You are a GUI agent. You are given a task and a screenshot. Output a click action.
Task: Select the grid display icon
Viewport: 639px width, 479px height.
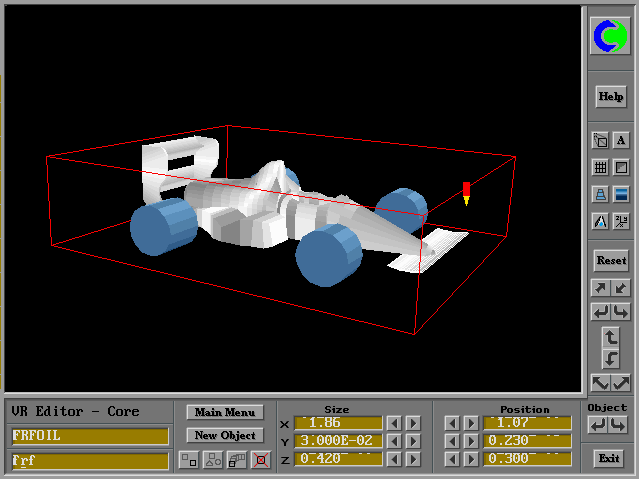coord(600,168)
